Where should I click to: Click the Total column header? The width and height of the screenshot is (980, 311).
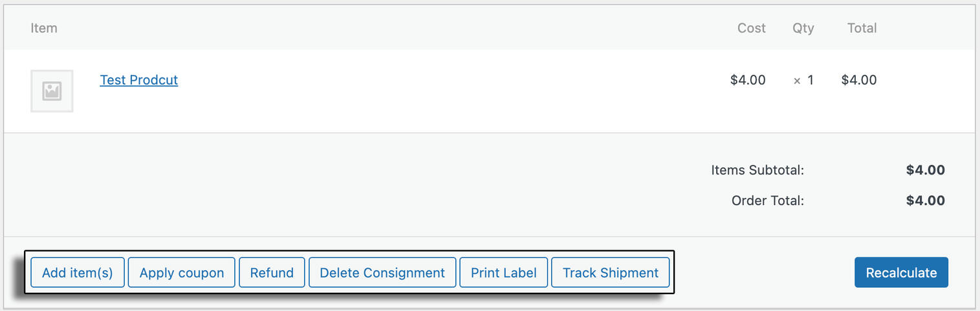click(x=862, y=28)
